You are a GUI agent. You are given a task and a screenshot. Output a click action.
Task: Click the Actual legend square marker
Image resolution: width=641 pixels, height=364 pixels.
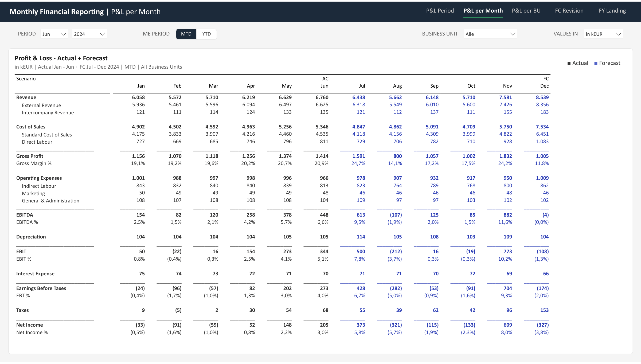(569, 64)
